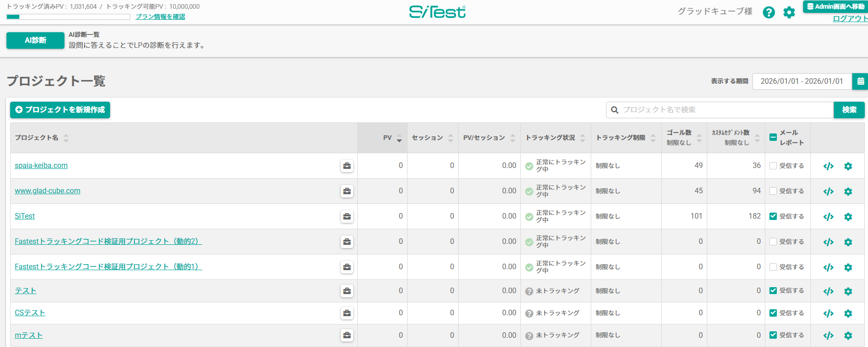Click briefcase icon for SiTest row

[x=347, y=216]
